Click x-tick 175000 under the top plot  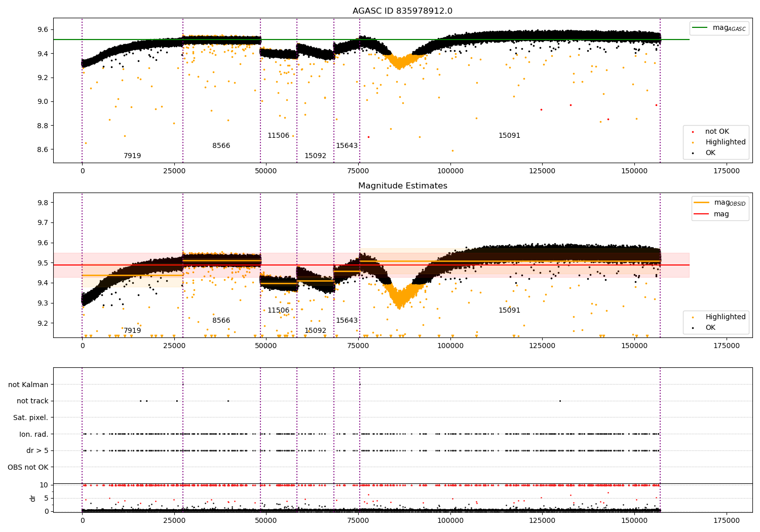(727, 171)
